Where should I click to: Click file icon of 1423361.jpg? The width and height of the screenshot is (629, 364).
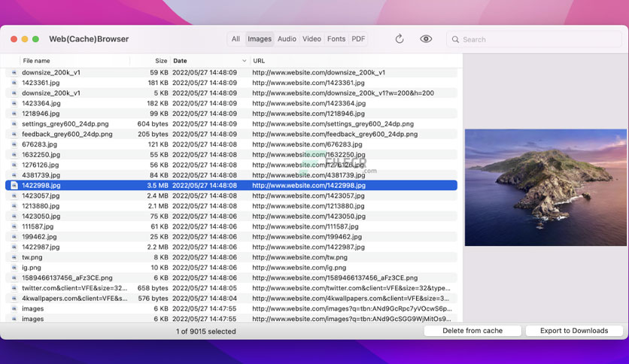[14, 83]
